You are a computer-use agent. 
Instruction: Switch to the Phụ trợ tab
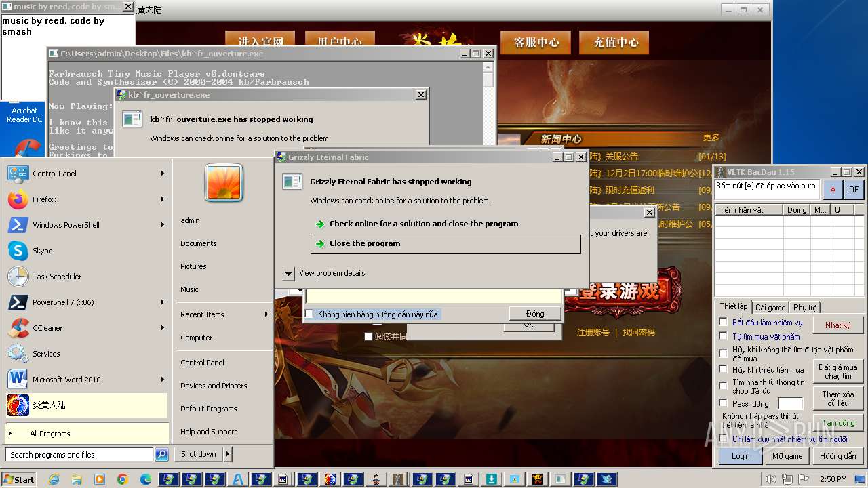[x=805, y=307]
